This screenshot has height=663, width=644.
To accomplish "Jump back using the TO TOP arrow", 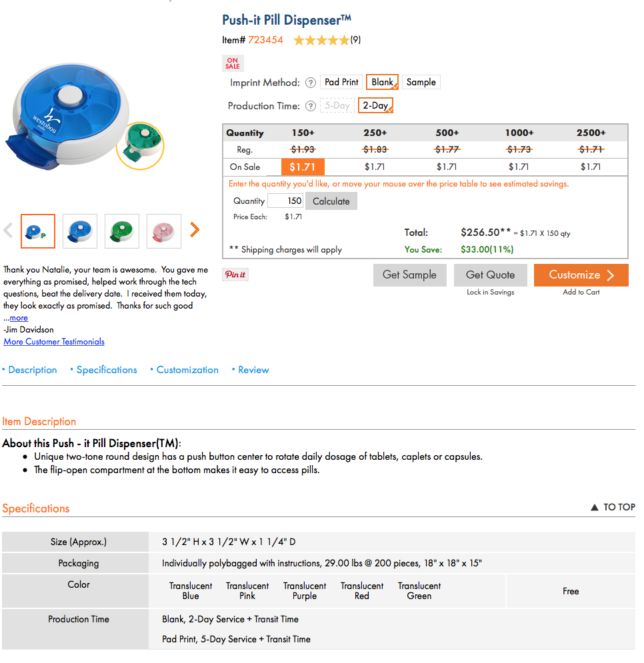I will [x=613, y=507].
